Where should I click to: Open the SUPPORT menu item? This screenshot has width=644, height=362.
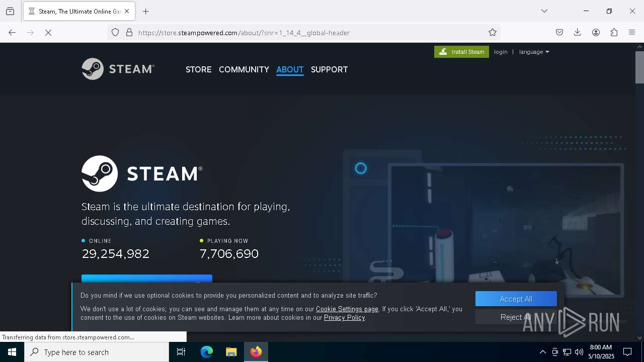coord(329,69)
